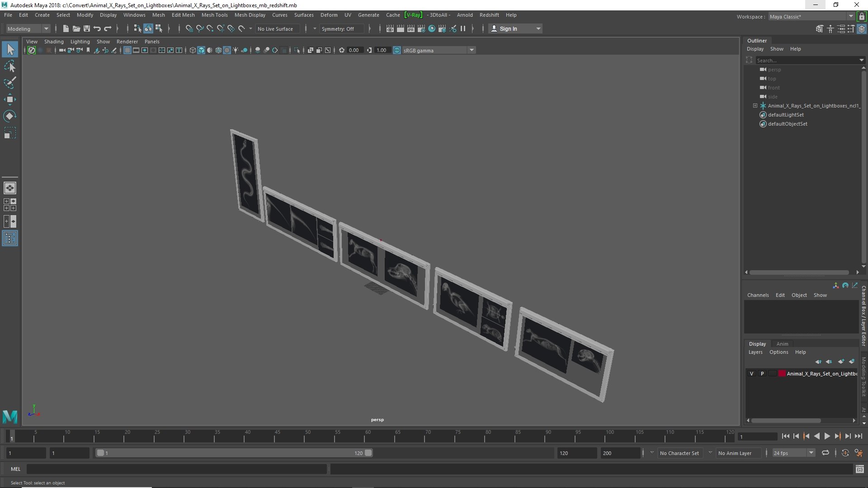
Task: Open the Modeling menu set dropdown
Action: pyautogui.click(x=28, y=28)
